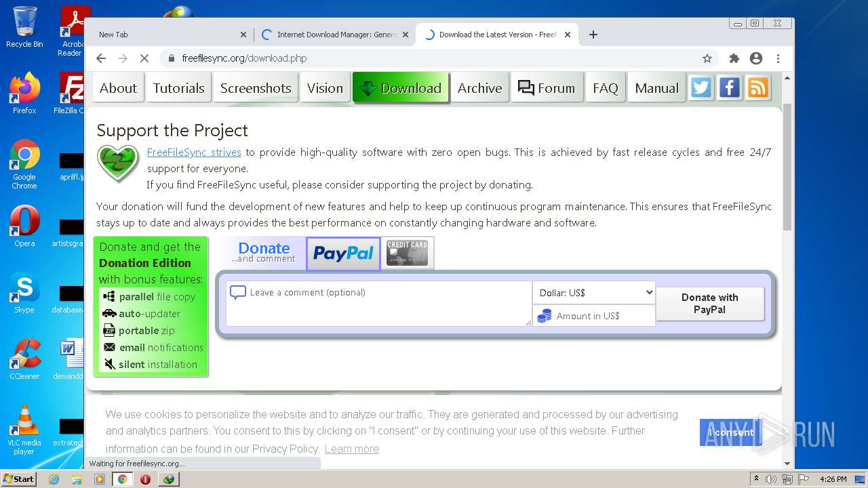Close the Internet Download Manager tab

point(406,35)
